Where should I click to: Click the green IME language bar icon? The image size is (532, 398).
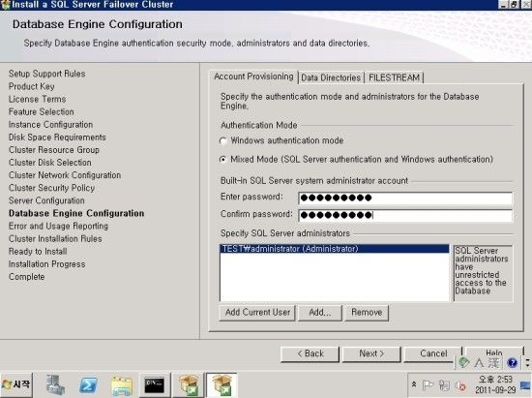[463, 363]
